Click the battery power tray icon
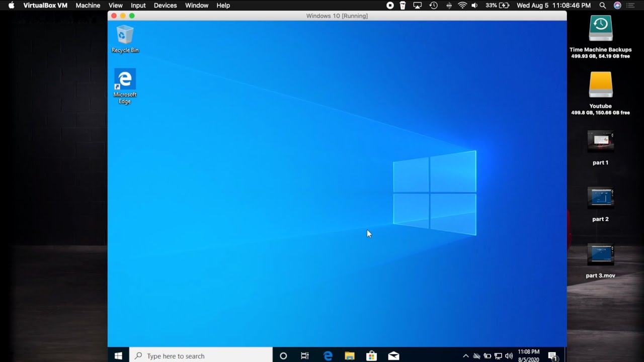 487,356
